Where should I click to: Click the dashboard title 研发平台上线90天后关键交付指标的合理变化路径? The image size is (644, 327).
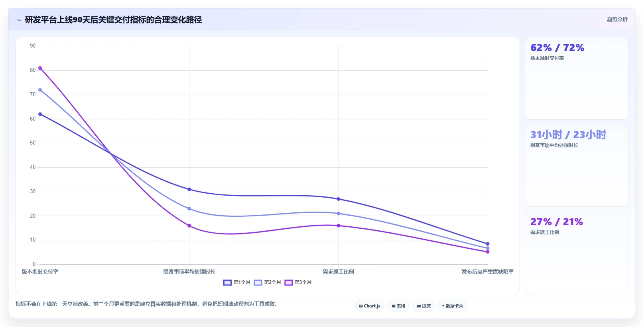click(113, 20)
